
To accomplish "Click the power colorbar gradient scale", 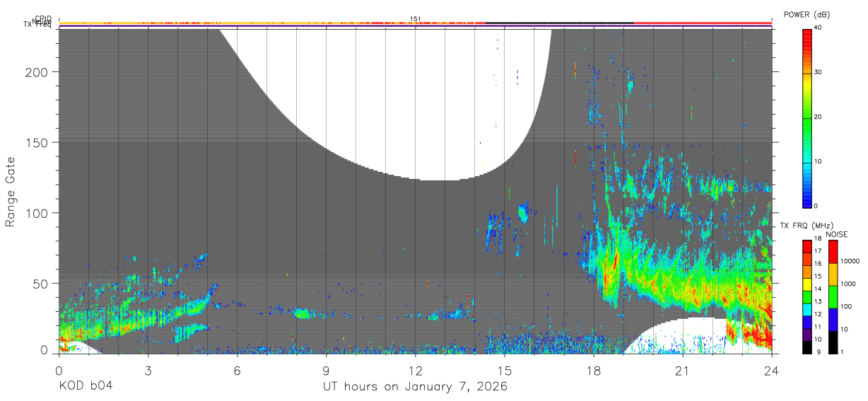I will tap(807, 117).
